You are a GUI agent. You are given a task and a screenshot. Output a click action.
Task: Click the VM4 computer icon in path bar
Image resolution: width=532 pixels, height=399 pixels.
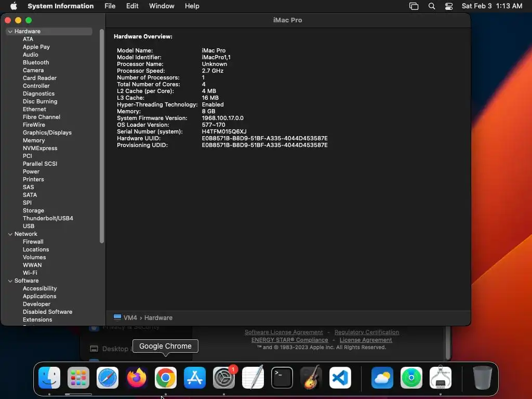click(117, 317)
